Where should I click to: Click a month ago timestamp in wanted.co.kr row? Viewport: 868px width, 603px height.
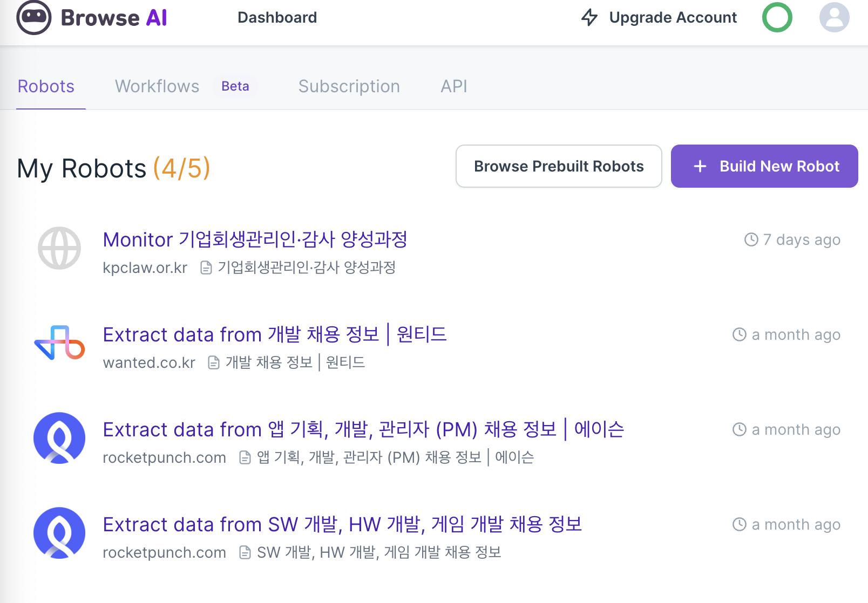[796, 334]
